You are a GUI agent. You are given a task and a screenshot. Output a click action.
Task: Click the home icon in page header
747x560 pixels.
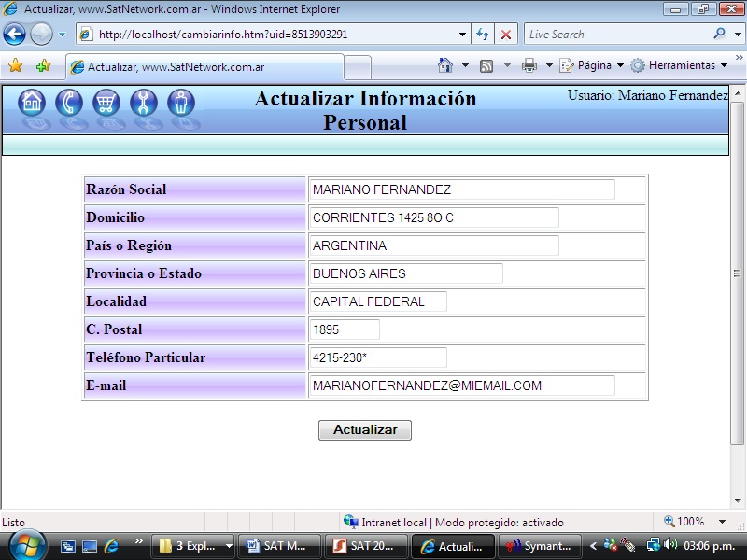(x=32, y=103)
